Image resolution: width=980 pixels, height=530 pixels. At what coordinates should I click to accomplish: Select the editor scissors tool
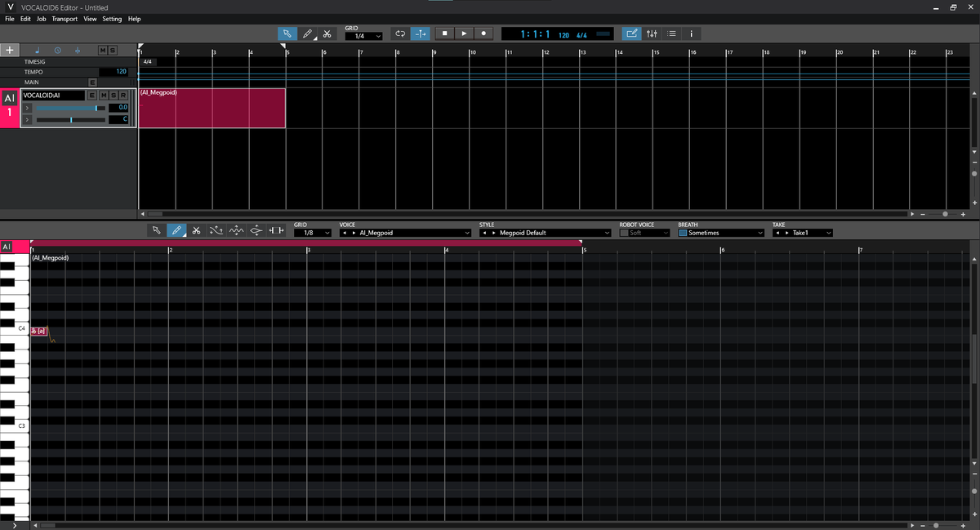(196, 231)
